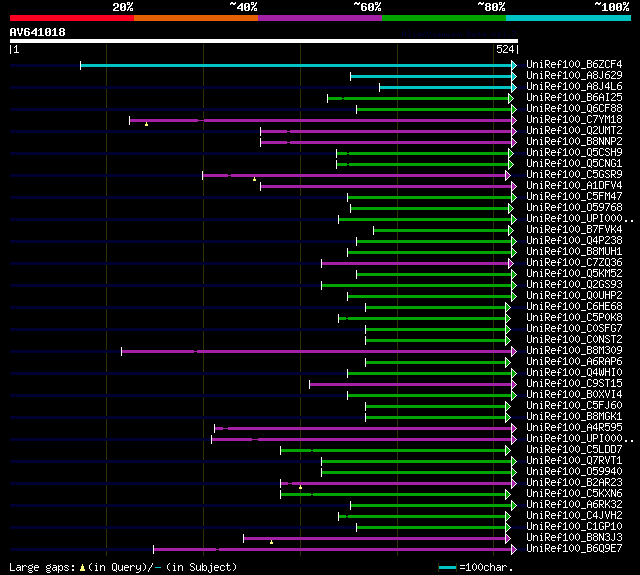Click the green ~80% identity color segment
The image size is (640, 575).
(x=444, y=18)
